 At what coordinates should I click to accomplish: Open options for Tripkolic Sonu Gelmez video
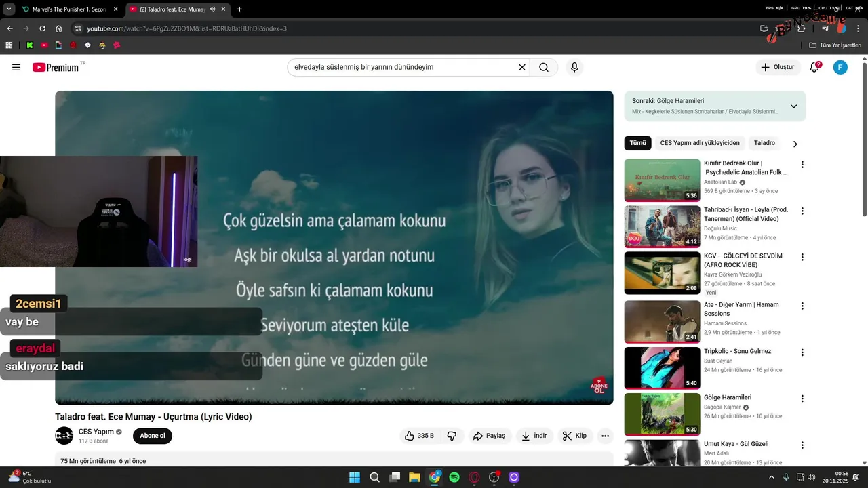click(x=802, y=352)
